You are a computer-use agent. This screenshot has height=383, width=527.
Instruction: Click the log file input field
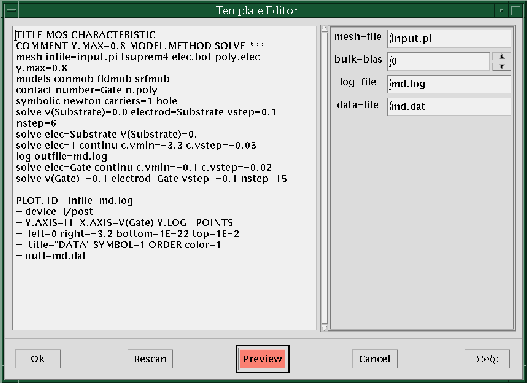(x=449, y=84)
